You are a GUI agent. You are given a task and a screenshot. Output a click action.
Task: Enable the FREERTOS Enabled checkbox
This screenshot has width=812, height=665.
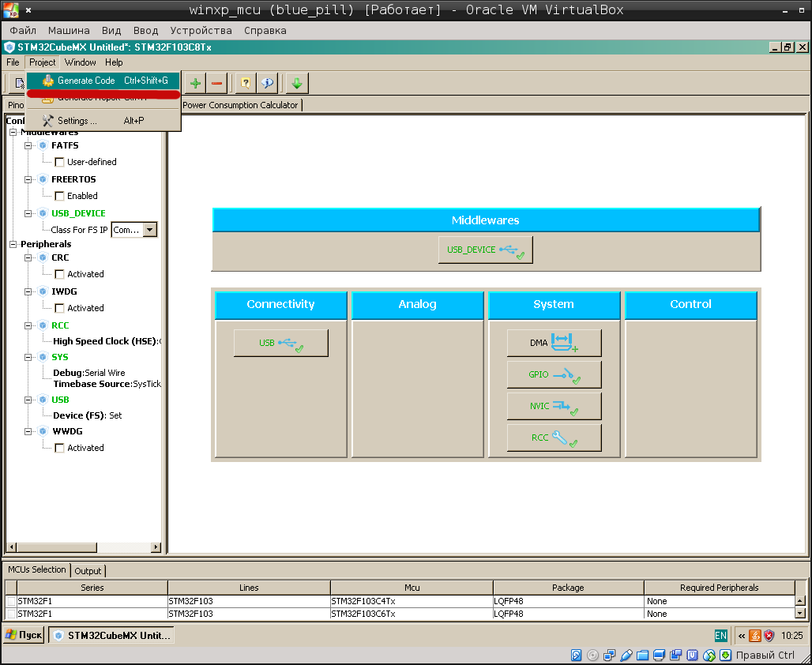coord(59,197)
